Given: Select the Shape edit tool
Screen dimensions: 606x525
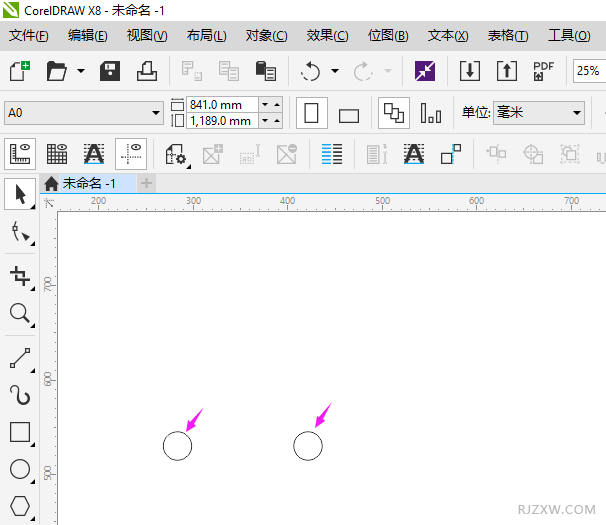Looking at the screenshot, I should point(20,233).
